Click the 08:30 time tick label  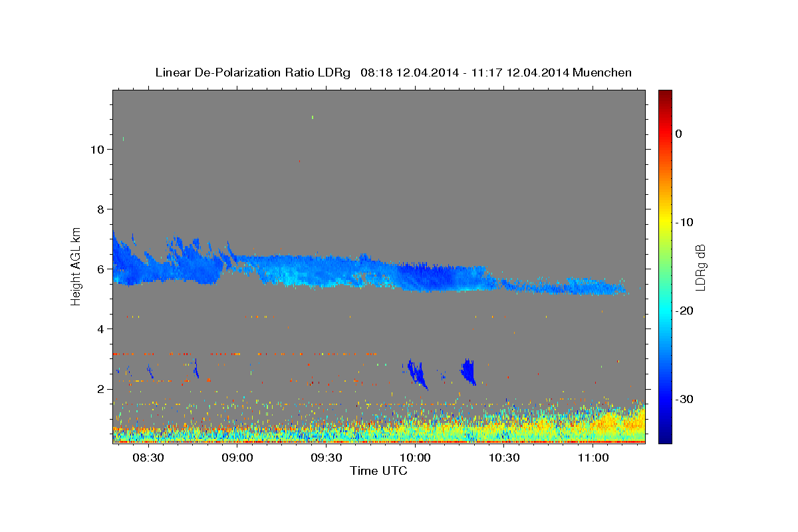pos(148,458)
